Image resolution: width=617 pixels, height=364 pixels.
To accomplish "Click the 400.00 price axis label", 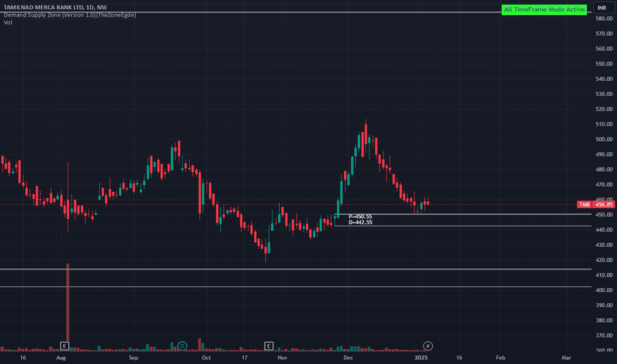I will [604, 290].
